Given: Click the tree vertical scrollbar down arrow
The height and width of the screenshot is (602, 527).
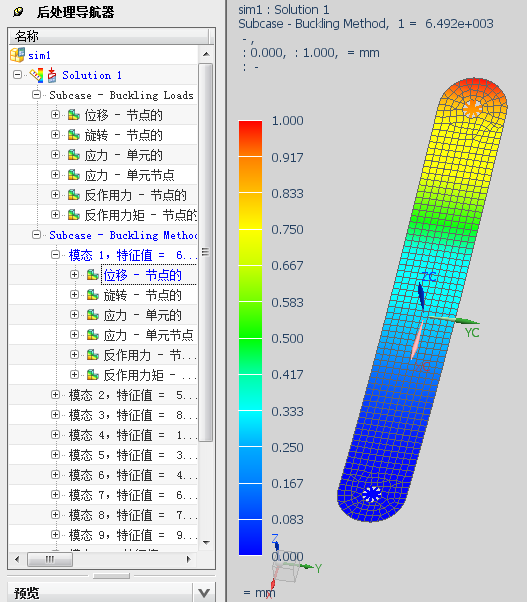Looking at the screenshot, I should click(x=206, y=542).
